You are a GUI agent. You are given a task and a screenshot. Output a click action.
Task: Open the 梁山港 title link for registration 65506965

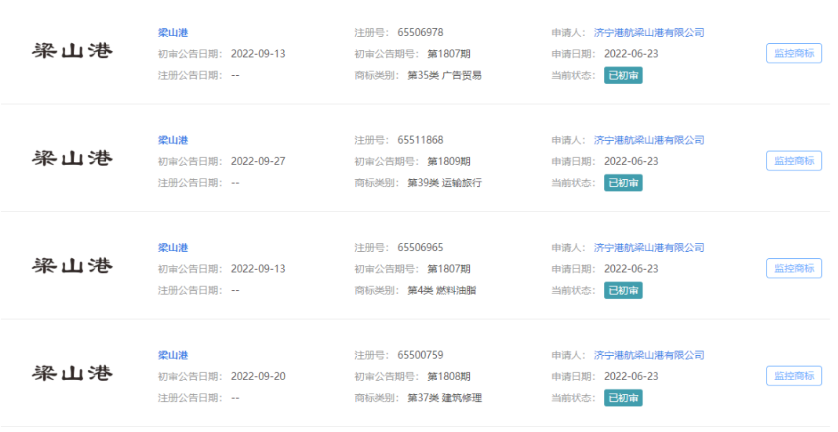click(173, 248)
